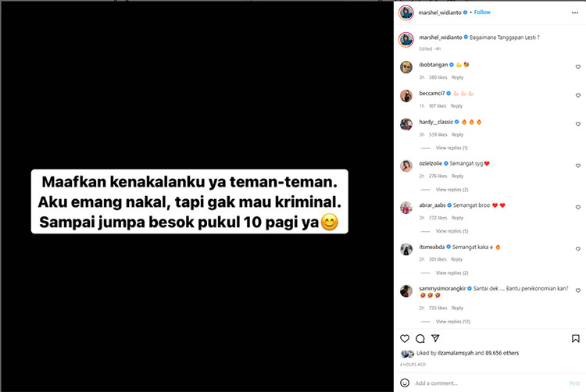Open marshel_widianto profile picture in header
Screen dimensions: 586x392
[x=406, y=12]
